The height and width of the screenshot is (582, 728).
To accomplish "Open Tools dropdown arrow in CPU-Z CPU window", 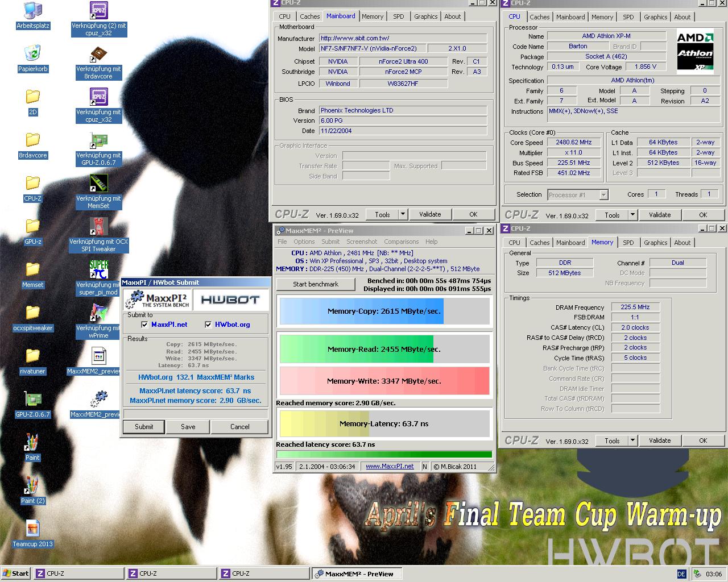I will (632, 215).
